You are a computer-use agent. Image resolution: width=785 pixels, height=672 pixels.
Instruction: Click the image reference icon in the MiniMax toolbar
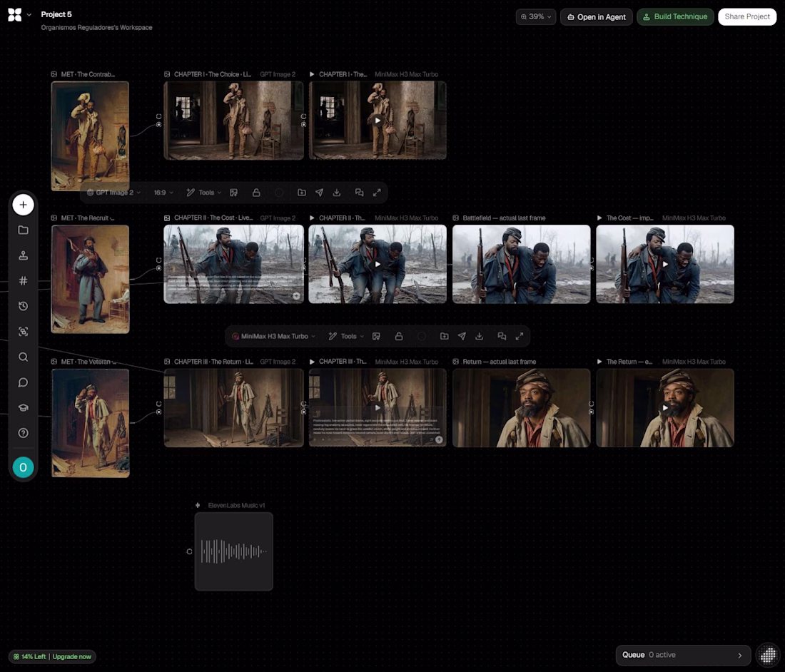(x=376, y=336)
